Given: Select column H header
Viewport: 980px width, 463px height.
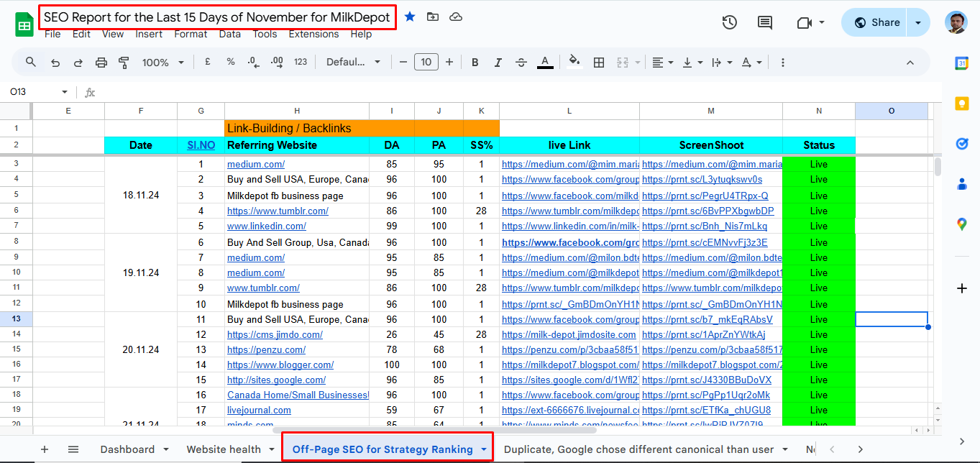Looking at the screenshot, I should 297,111.
